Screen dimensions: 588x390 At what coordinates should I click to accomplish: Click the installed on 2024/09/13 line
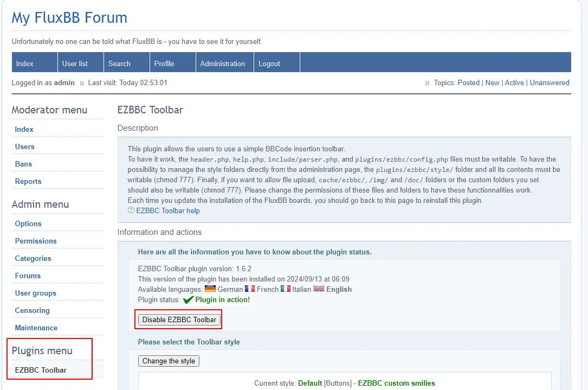pyautogui.click(x=244, y=279)
